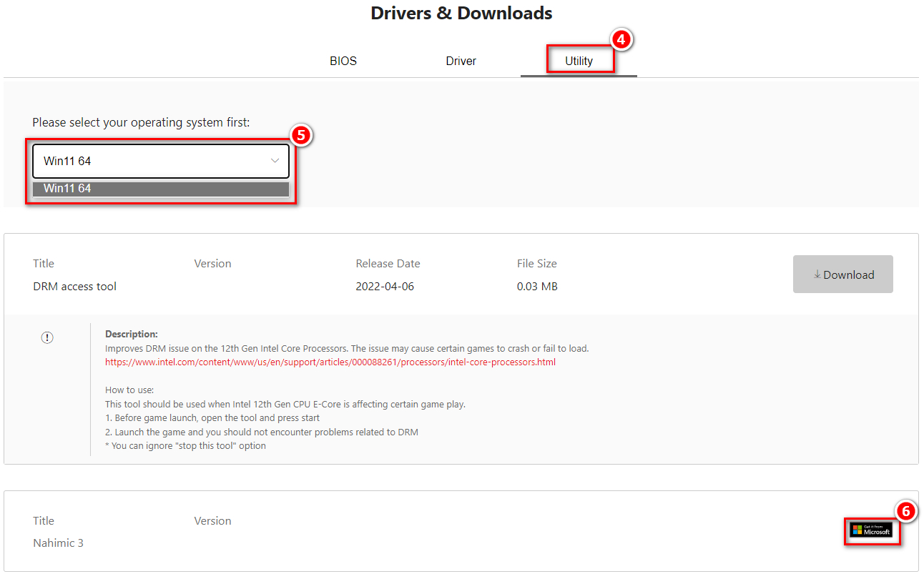Click the 0.03 MB file size value
The image size is (924, 574).
[536, 287]
